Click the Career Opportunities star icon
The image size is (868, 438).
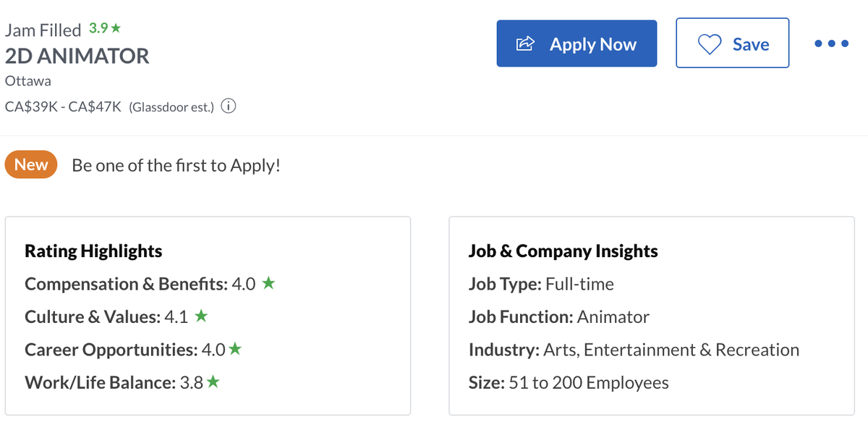235,350
